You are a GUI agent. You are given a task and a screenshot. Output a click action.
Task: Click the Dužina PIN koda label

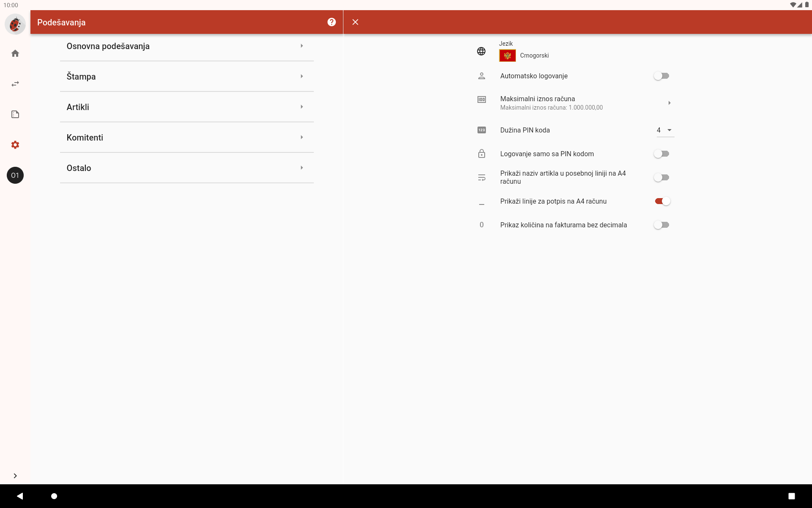tap(525, 130)
